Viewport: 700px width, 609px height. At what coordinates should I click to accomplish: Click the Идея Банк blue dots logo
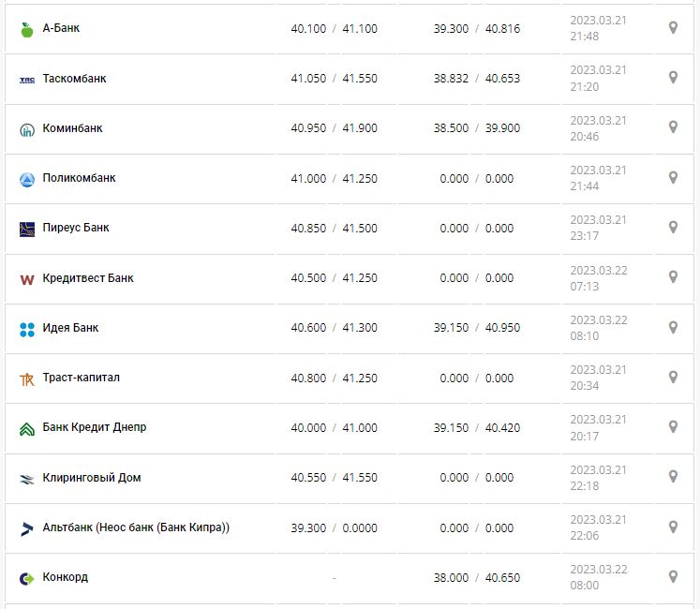[x=26, y=329]
